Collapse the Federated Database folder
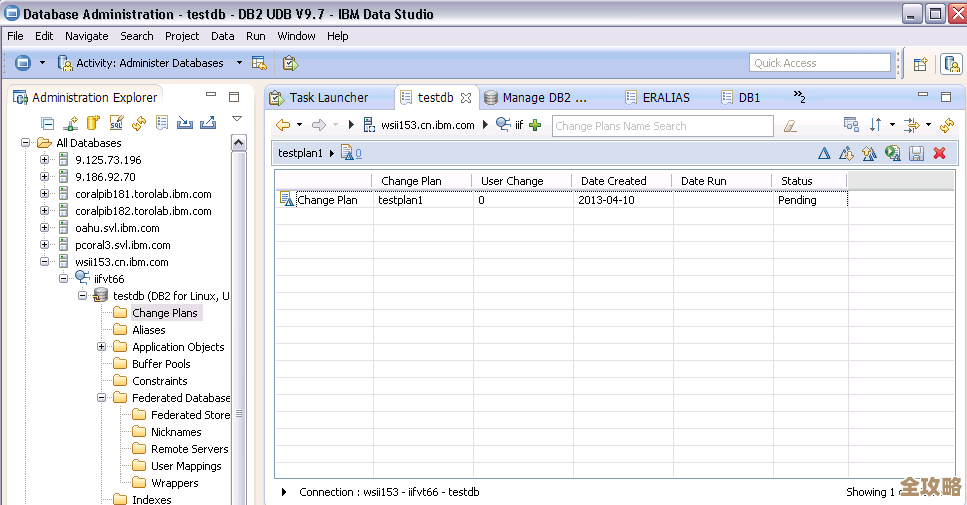967x505 pixels. 101,398
